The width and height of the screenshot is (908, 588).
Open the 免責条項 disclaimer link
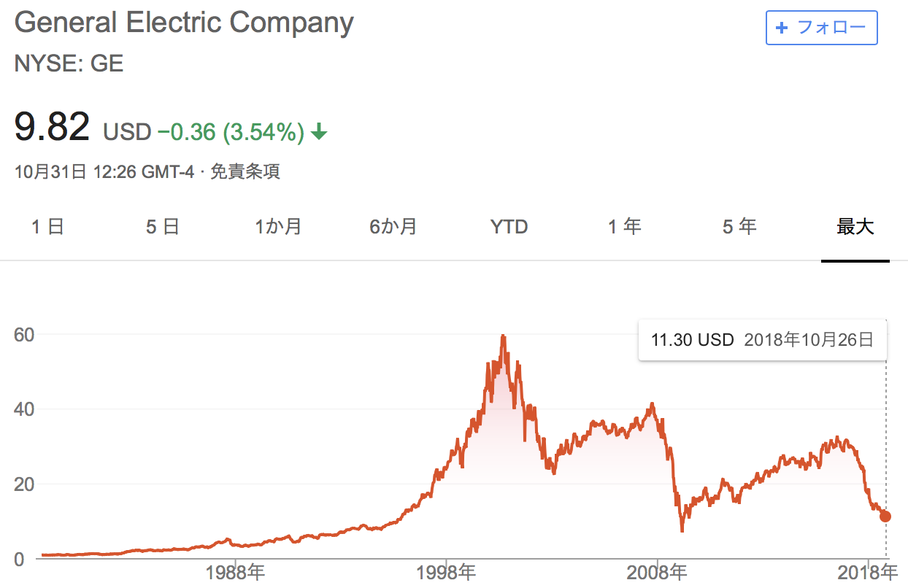(245, 172)
